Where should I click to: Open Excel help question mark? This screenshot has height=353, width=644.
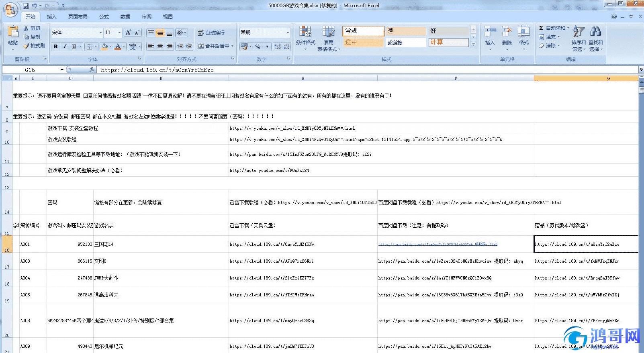coord(613,17)
